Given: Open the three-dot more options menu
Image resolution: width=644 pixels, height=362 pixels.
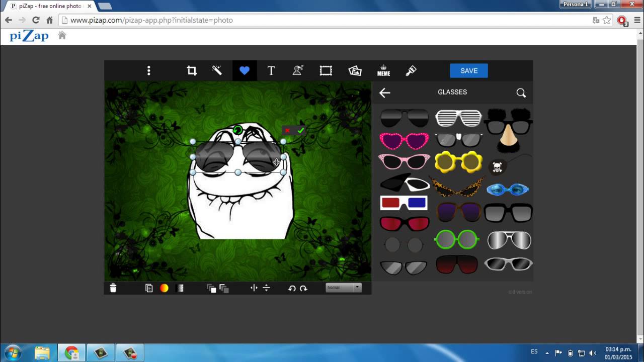Looking at the screenshot, I should [x=148, y=71].
